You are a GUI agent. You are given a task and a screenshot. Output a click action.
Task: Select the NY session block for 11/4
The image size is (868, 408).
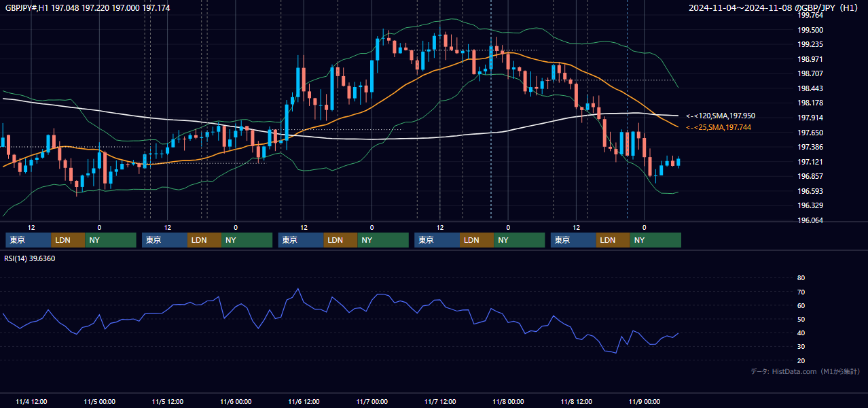click(111, 240)
